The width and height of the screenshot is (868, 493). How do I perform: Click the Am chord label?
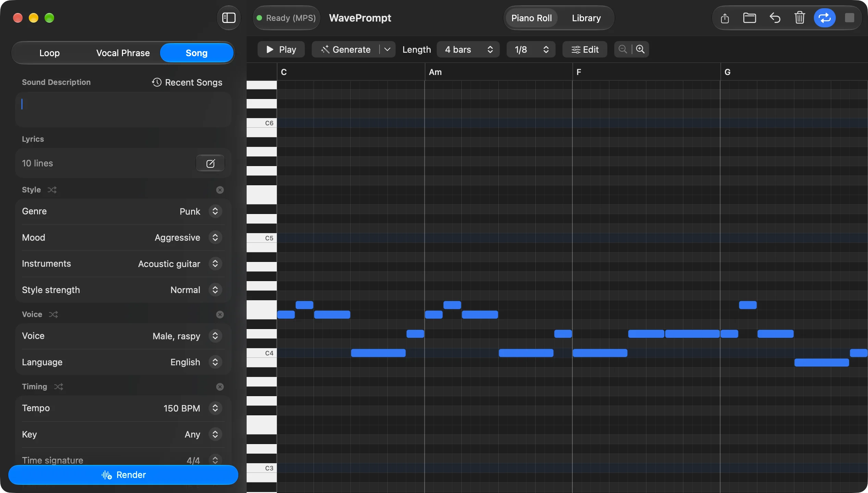click(435, 72)
